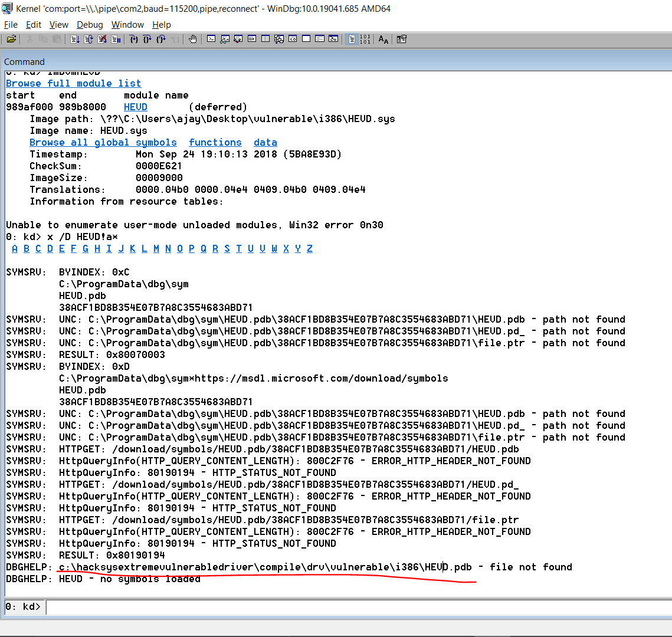Click the 'CheckSum: 0000E621' line
672x637 pixels.
106,166
